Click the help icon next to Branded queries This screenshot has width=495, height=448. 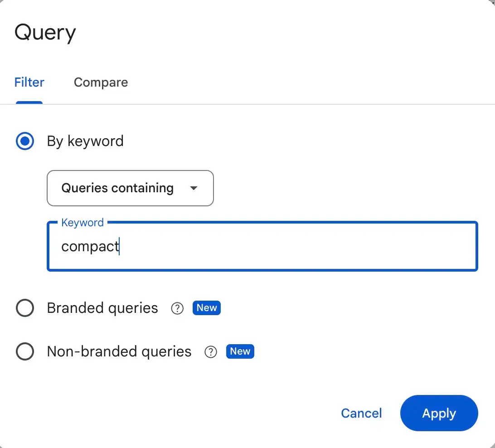(177, 308)
